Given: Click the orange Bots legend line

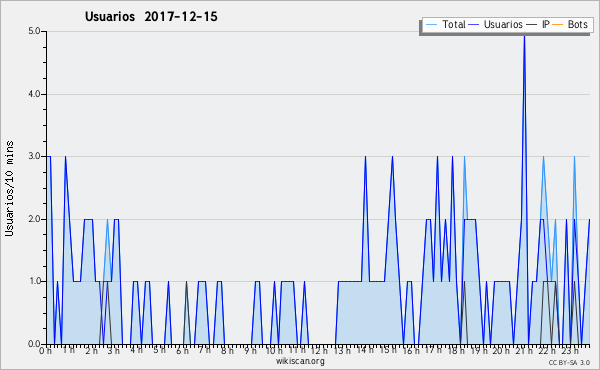Looking at the screenshot, I should [x=558, y=25].
